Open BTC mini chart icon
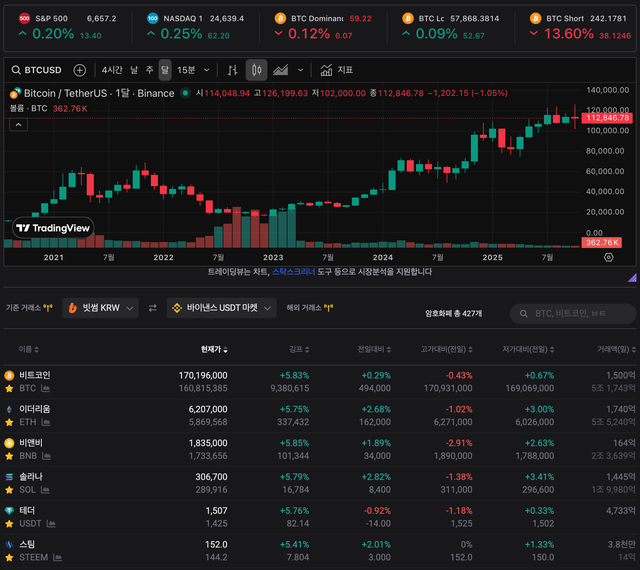The height and width of the screenshot is (570, 640). tap(45, 388)
